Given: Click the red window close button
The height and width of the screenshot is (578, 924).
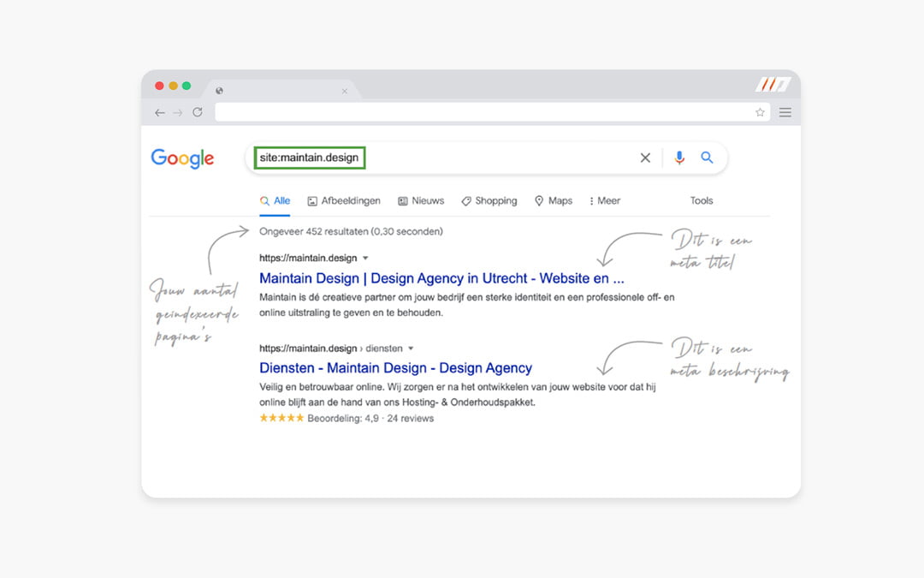Looking at the screenshot, I should point(159,86).
